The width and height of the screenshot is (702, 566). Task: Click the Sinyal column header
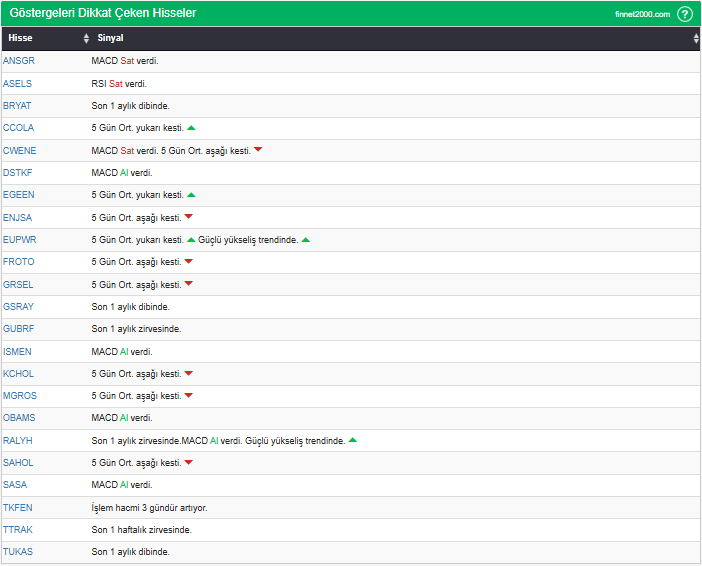pyautogui.click(x=111, y=38)
